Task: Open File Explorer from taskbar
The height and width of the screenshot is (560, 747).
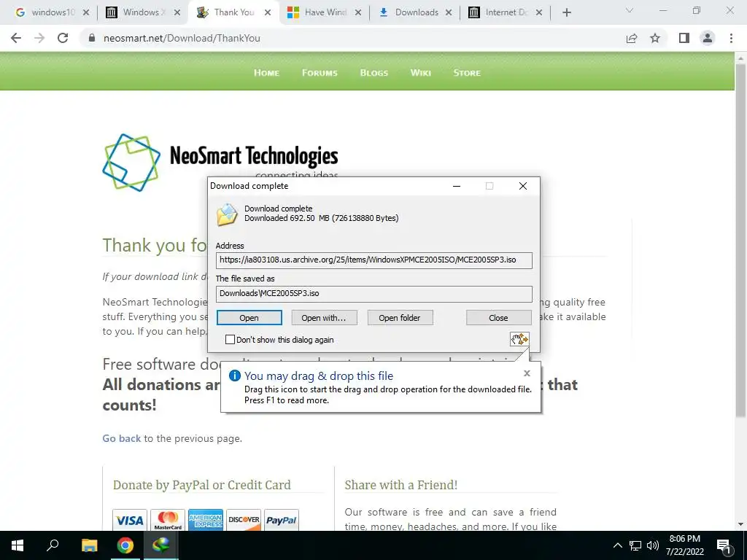Action: coord(89,545)
